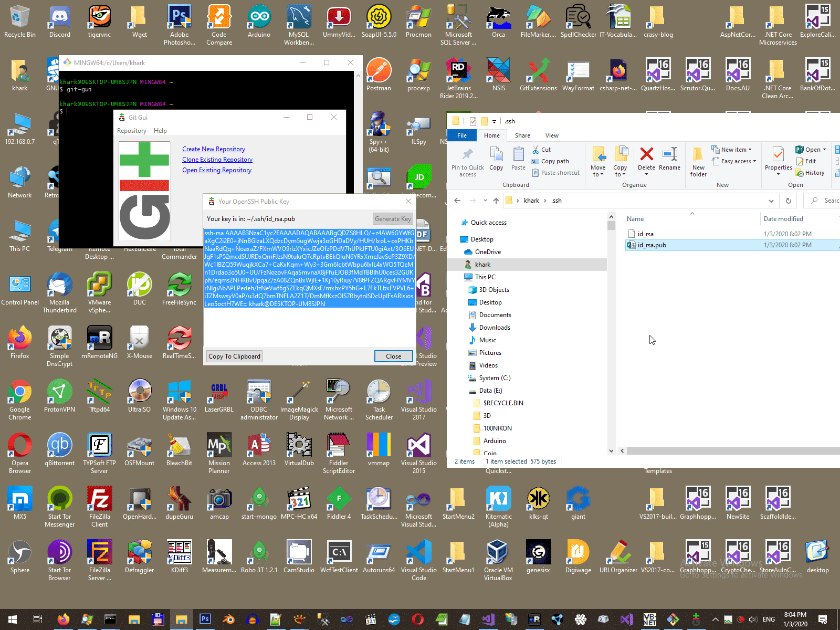This screenshot has height=630, width=840.
Task: Click the Clone Existing Repository link
Action: pyautogui.click(x=217, y=160)
